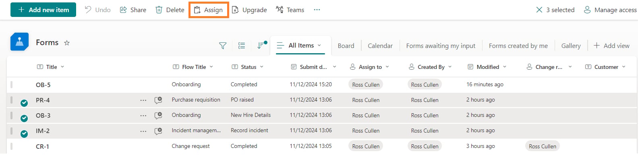Click the Change request flow title cell
The height and width of the screenshot is (158, 644).
[x=191, y=146]
